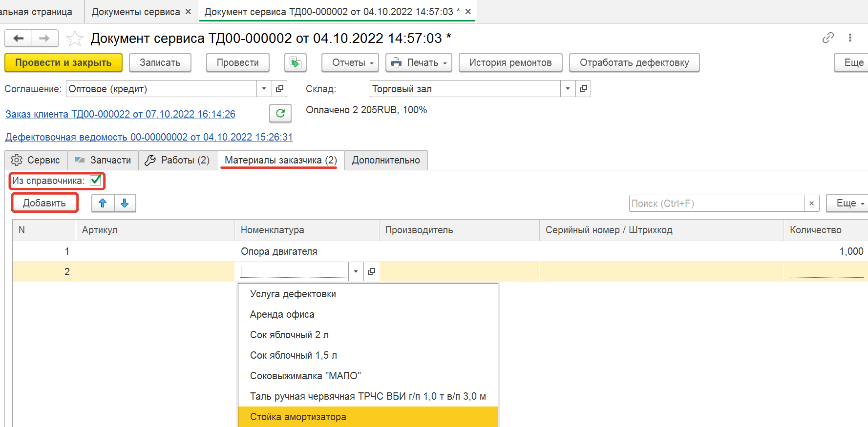Switch to the Запчасти tab
This screenshot has width=868, height=427.
(x=103, y=160)
